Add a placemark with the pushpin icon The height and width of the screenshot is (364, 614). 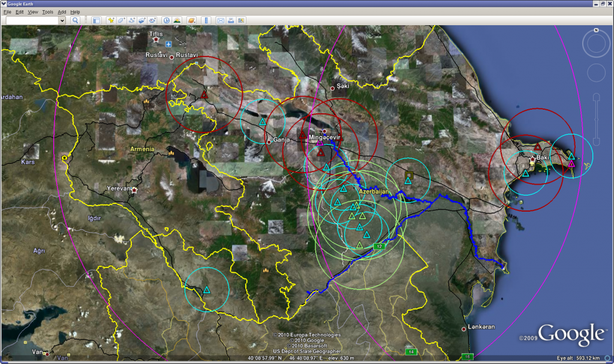pos(111,20)
